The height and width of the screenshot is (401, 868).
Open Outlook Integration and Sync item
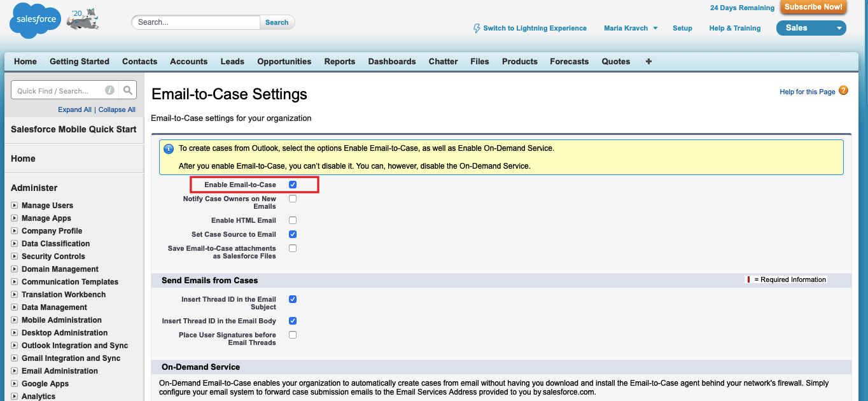coord(74,346)
